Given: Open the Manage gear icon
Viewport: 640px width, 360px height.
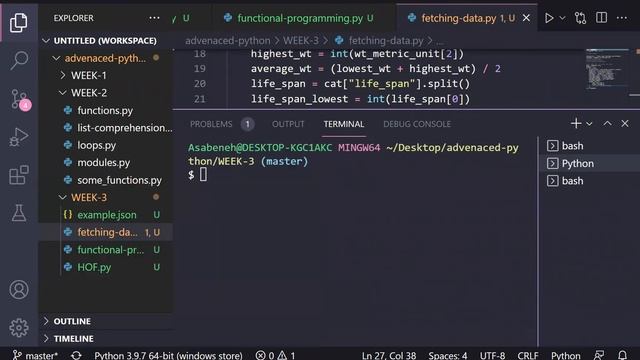Looking at the screenshot, I should pos(19,327).
